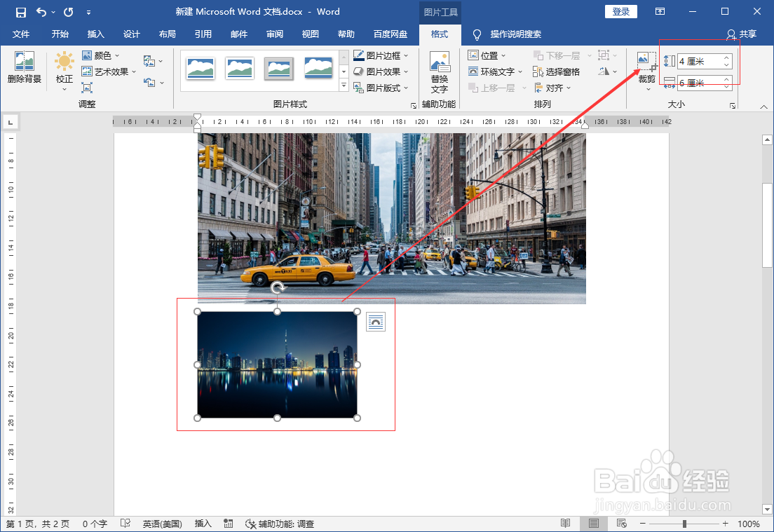
Task: Open 图片样式 dialog launcher
Action: point(414,106)
